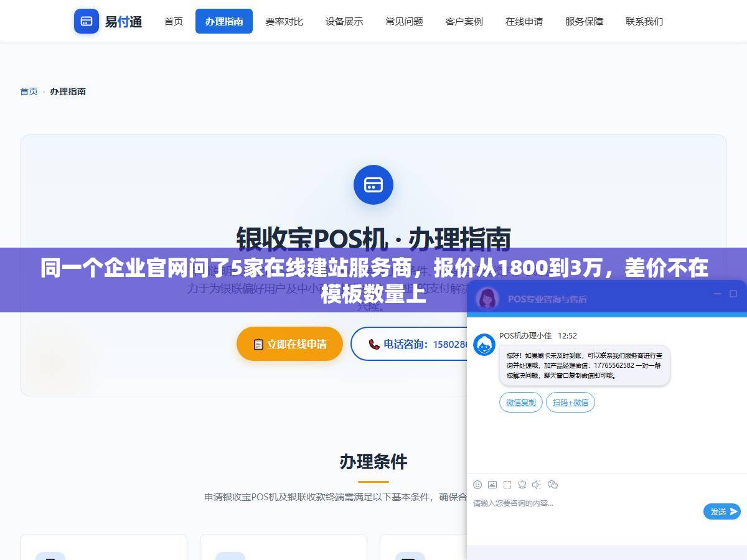Open the service rating icon in chat

coord(522,485)
